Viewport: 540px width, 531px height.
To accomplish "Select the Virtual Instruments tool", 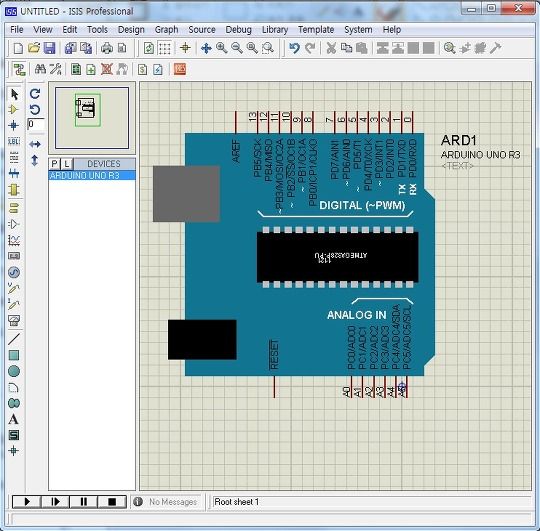I will pos(14,320).
